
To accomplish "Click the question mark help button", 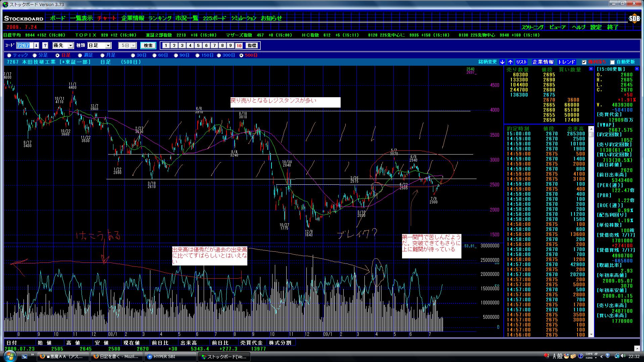I will click(45, 46).
